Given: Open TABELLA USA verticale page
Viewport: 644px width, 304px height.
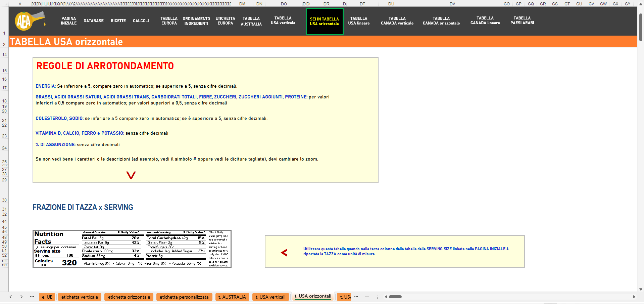Looking at the screenshot, I should [283, 20].
